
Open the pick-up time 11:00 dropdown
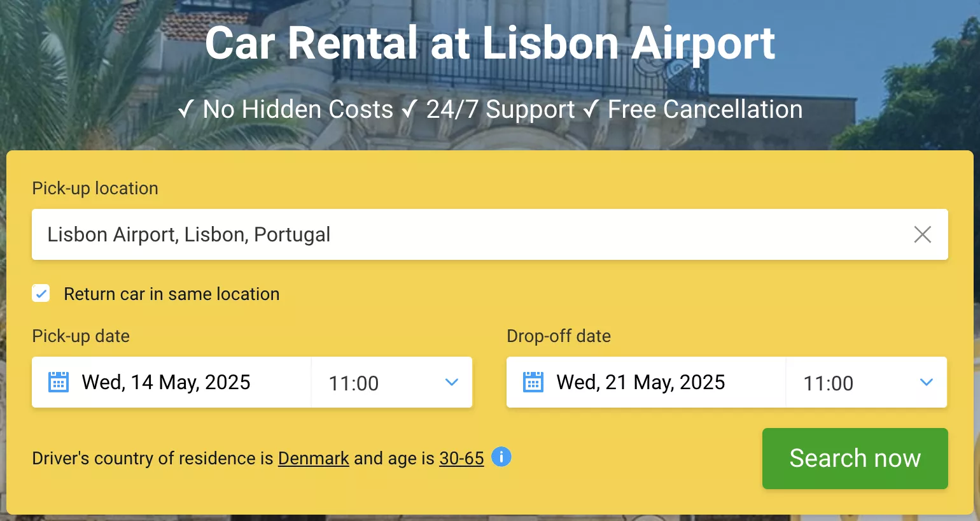coord(392,382)
